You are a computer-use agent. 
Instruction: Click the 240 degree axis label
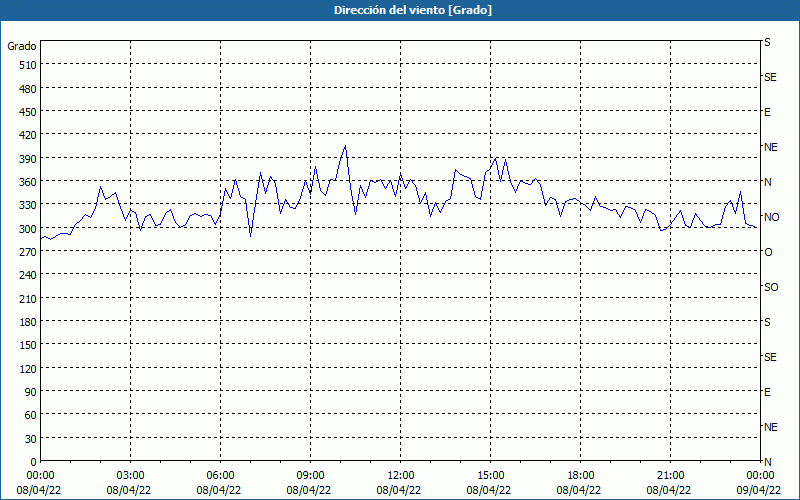[x=28, y=275]
